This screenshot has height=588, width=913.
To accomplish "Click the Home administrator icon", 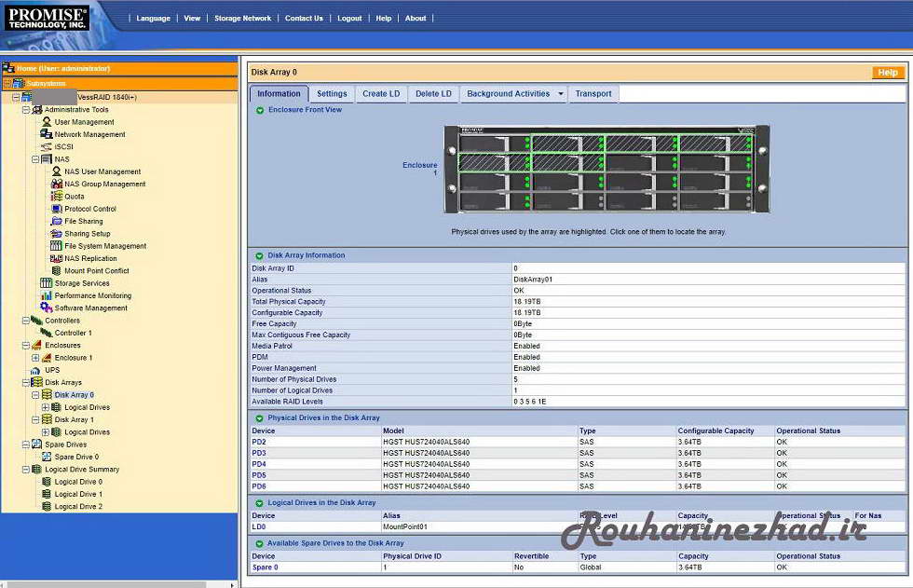I will 8,68.
